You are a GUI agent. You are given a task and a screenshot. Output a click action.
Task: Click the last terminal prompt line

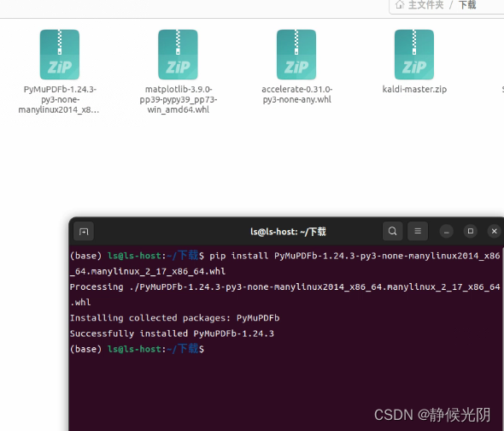pyautogui.click(x=137, y=349)
